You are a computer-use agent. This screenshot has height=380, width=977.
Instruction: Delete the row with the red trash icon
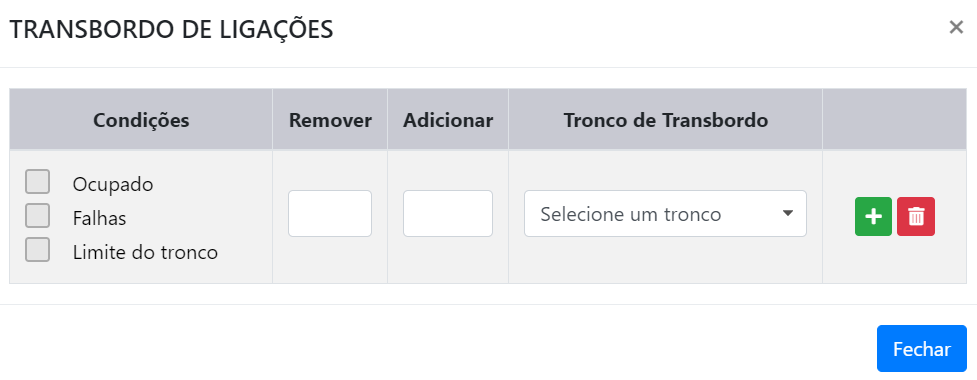[916, 217]
